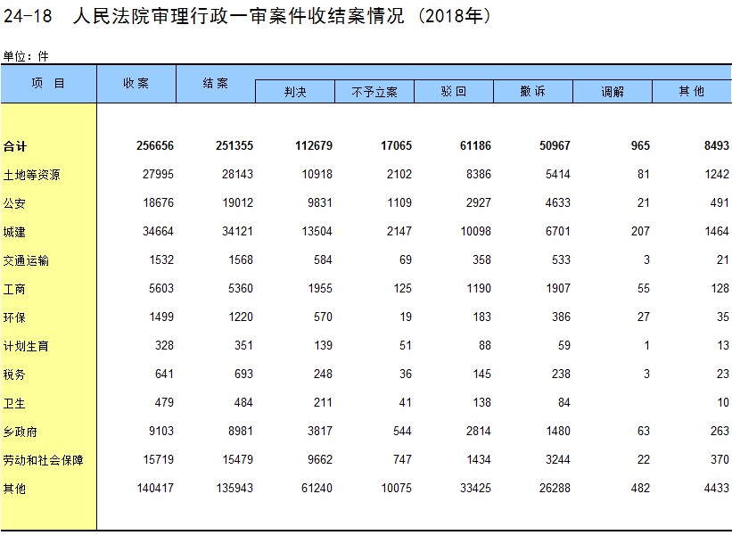Select the 税务 row label

[14, 375]
